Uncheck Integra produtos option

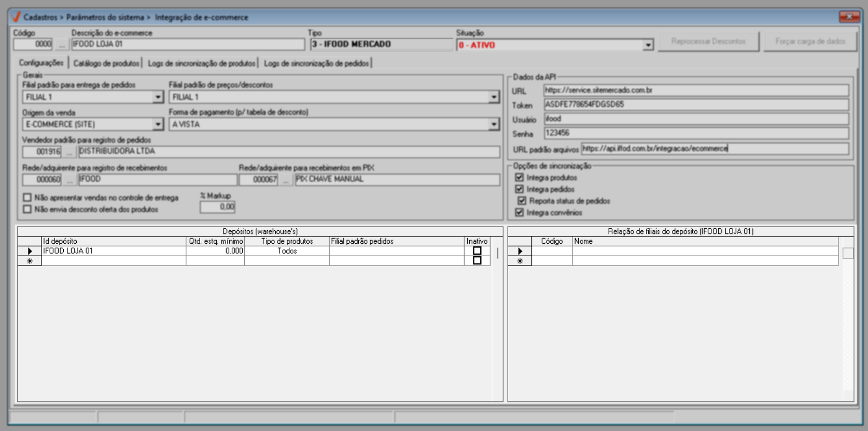coord(519,177)
